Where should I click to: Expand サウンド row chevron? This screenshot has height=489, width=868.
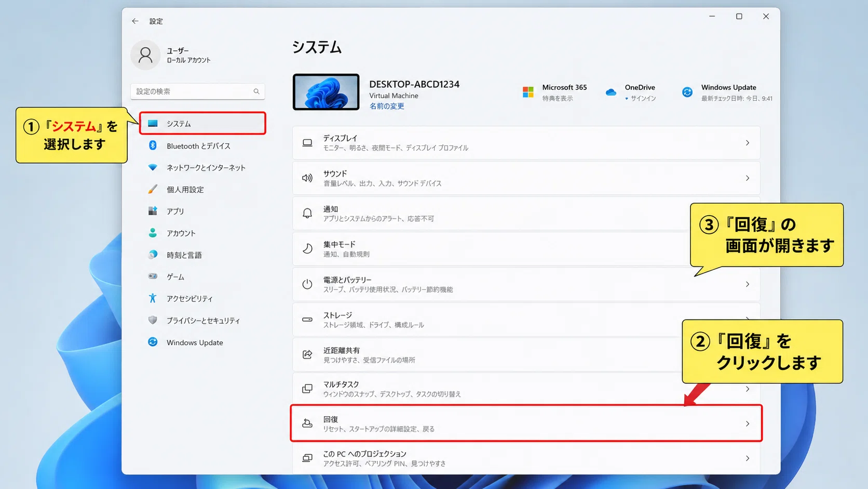point(748,178)
